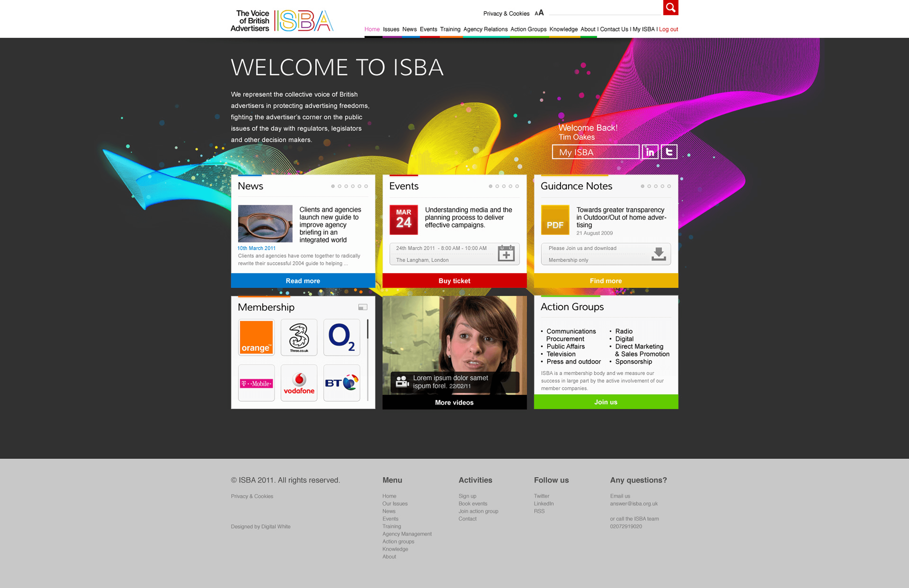Select the third pagination dot in Guidance Notes
The image size is (909, 588).
655,186
